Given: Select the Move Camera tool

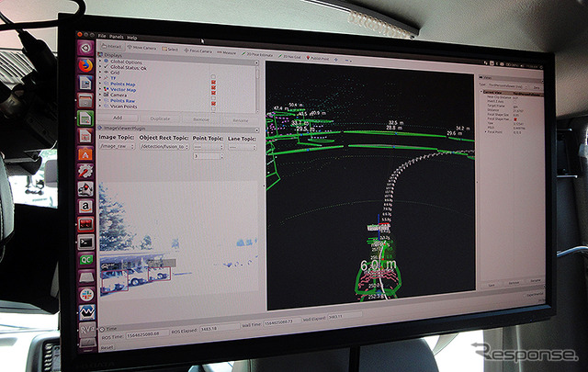Looking at the screenshot, I should click(142, 48).
